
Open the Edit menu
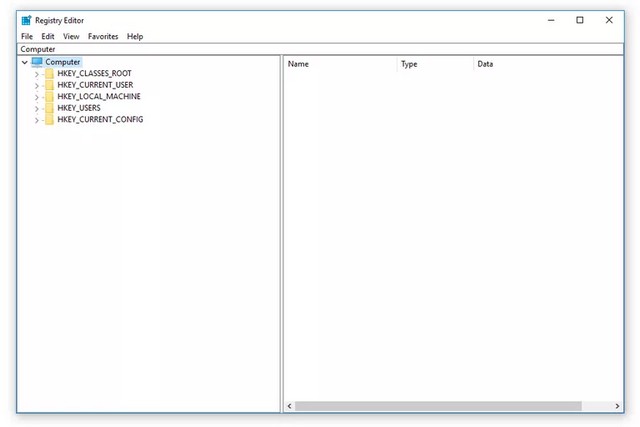click(x=48, y=36)
